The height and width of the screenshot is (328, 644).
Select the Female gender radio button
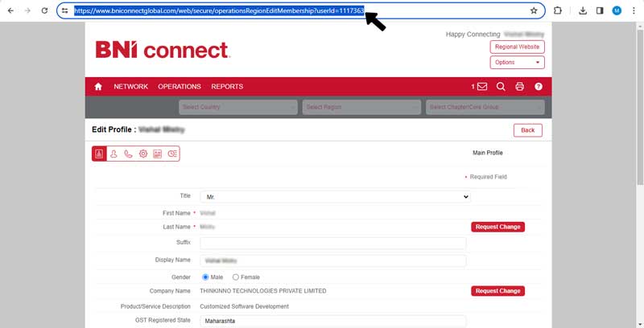[x=235, y=277]
